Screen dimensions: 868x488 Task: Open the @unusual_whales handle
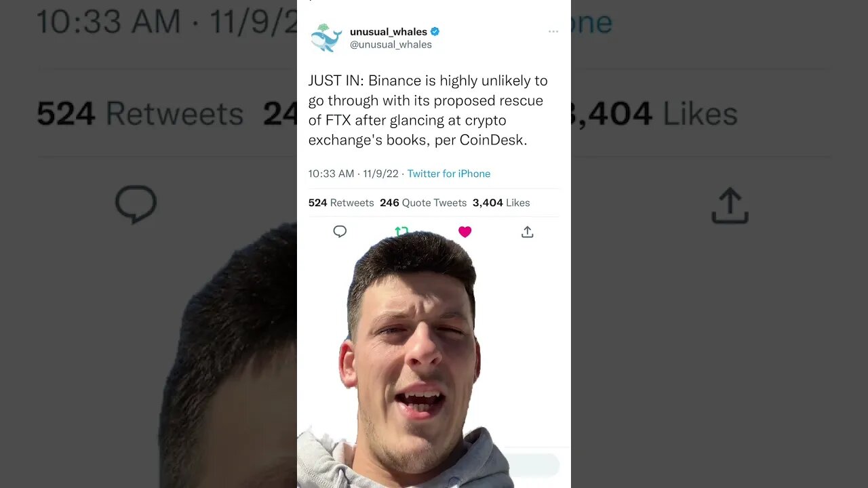(x=391, y=45)
